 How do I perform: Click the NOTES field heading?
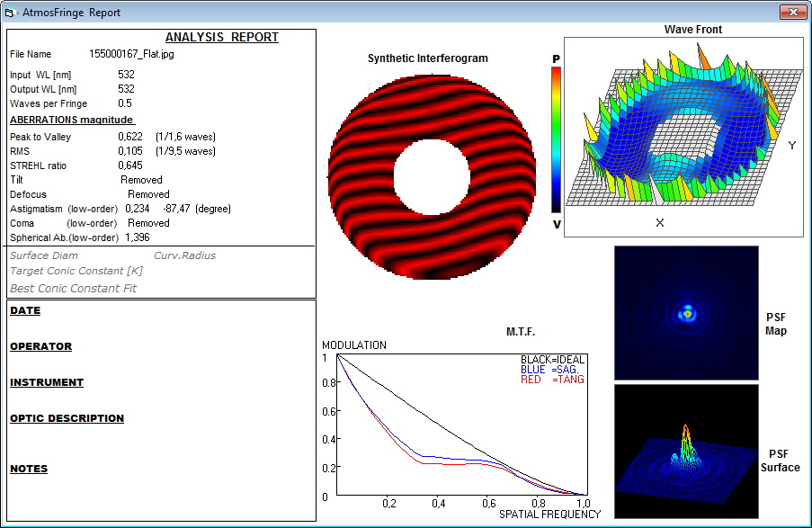tap(29, 469)
